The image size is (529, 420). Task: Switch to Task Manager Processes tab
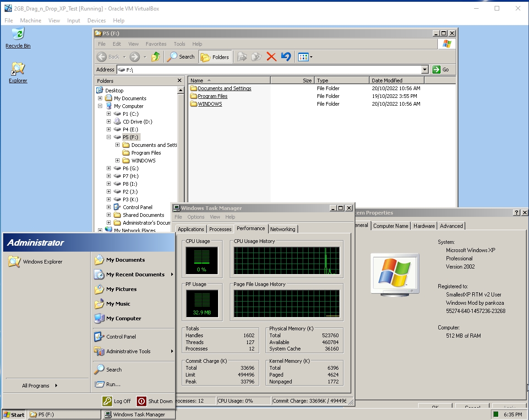(x=220, y=229)
